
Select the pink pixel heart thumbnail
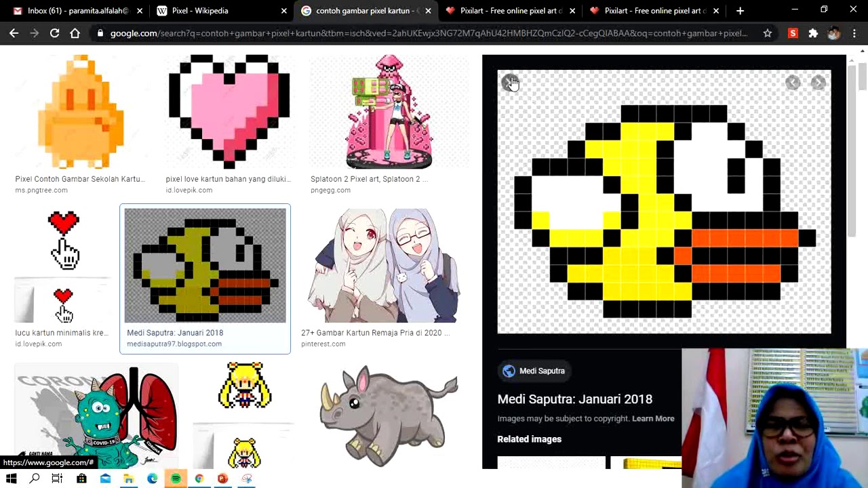229,112
